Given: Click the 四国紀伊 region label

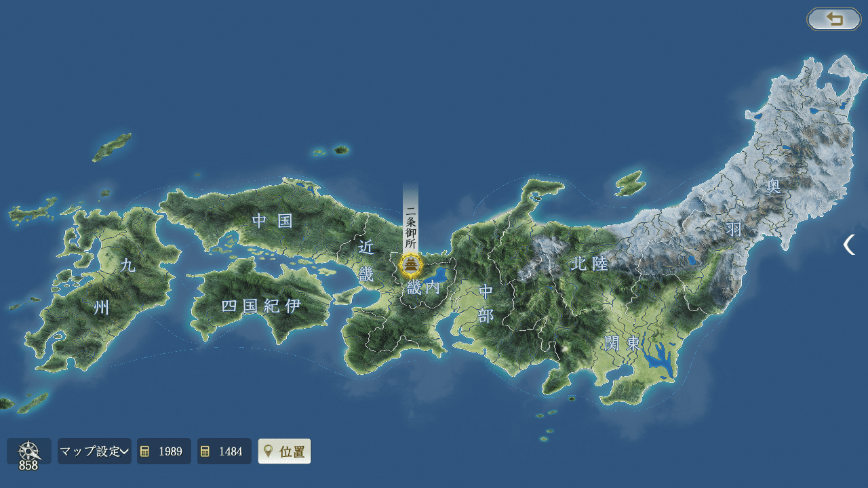Looking at the screenshot, I should click(261, 305).
